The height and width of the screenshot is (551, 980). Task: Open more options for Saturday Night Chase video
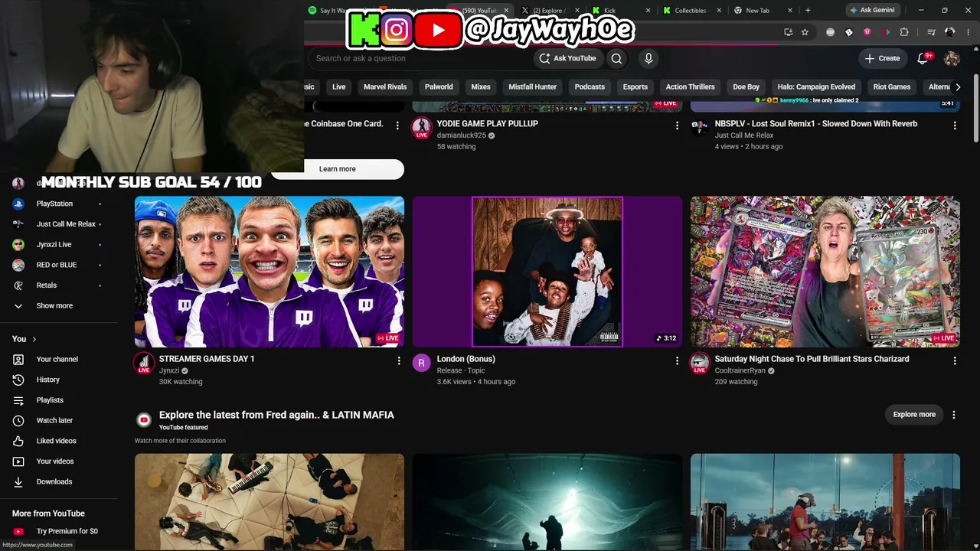click(x=954, y=360)
